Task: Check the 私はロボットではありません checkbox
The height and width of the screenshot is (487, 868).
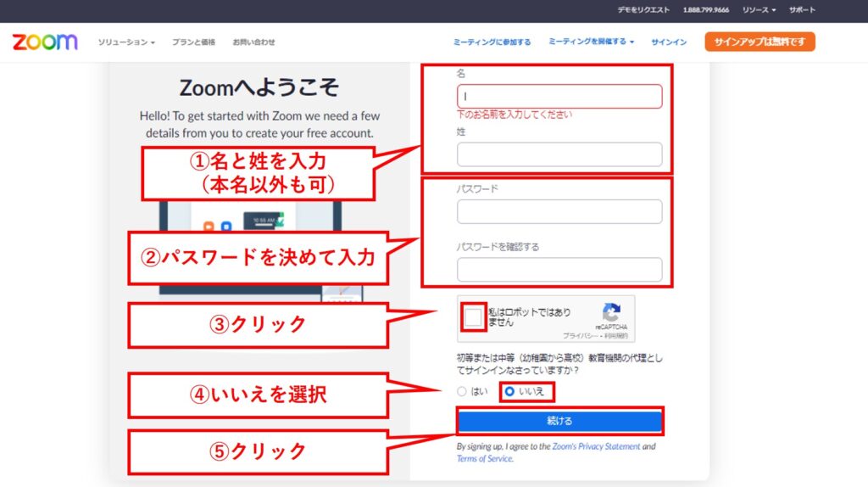Action: [473, 317]
